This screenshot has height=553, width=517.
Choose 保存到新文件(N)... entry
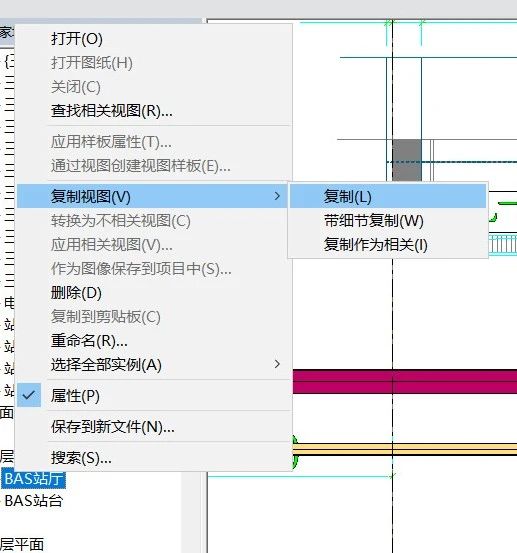pyautogui.click(x=154, y=427)
